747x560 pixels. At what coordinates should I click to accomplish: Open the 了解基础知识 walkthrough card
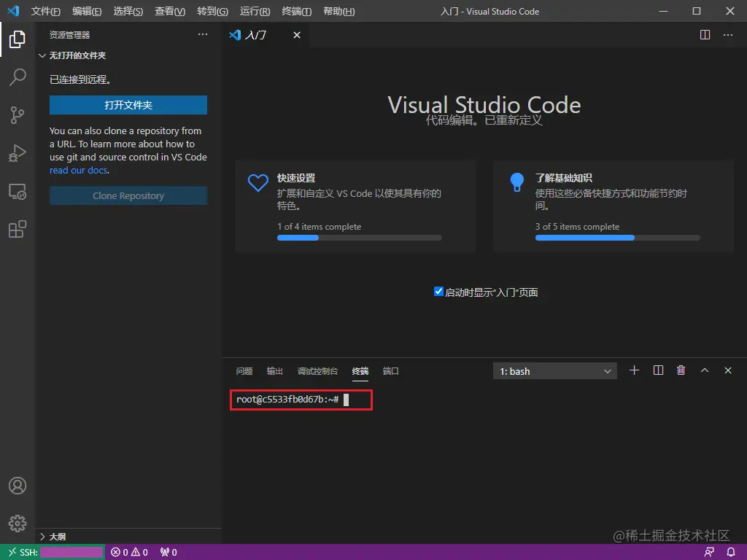[x=614, y=206]
